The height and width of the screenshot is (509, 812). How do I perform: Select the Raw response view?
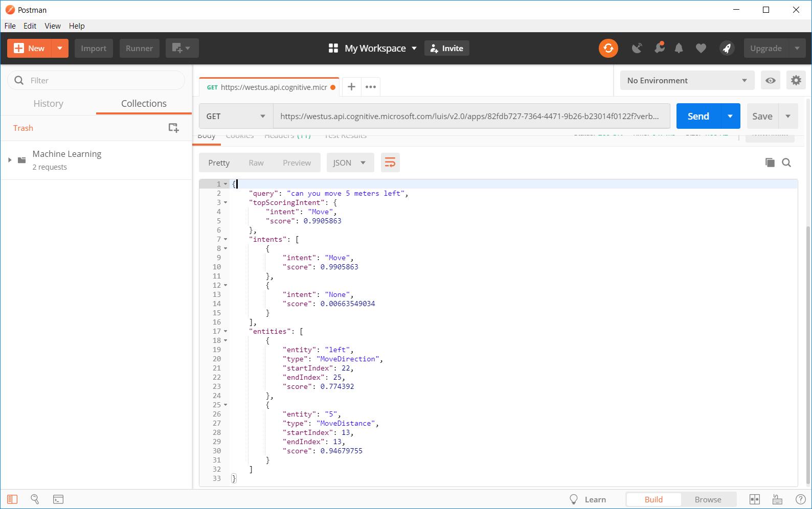256,163
